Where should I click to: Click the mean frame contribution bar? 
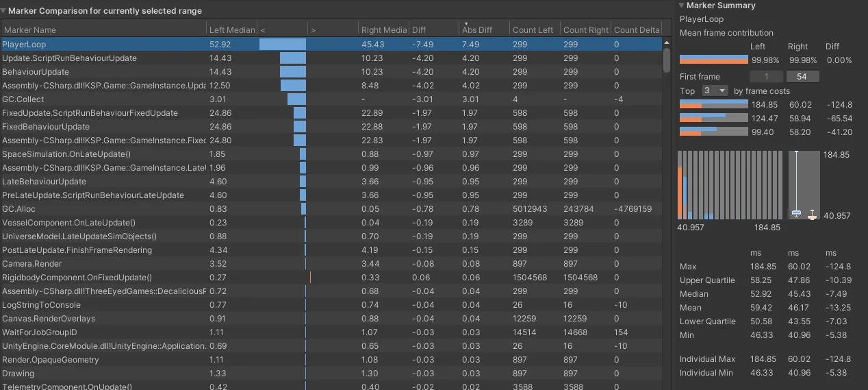pyautogui.click(x=714, y=60)
